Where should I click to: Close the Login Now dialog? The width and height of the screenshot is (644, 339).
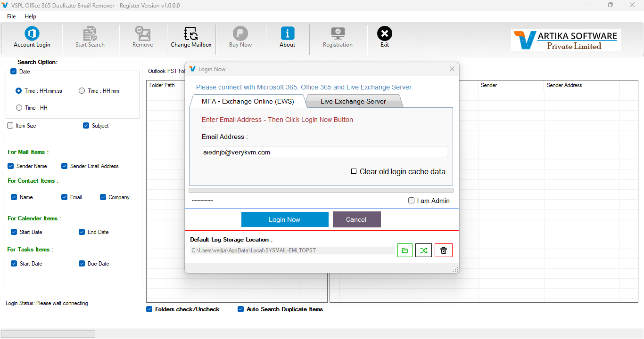coord(452,69)
